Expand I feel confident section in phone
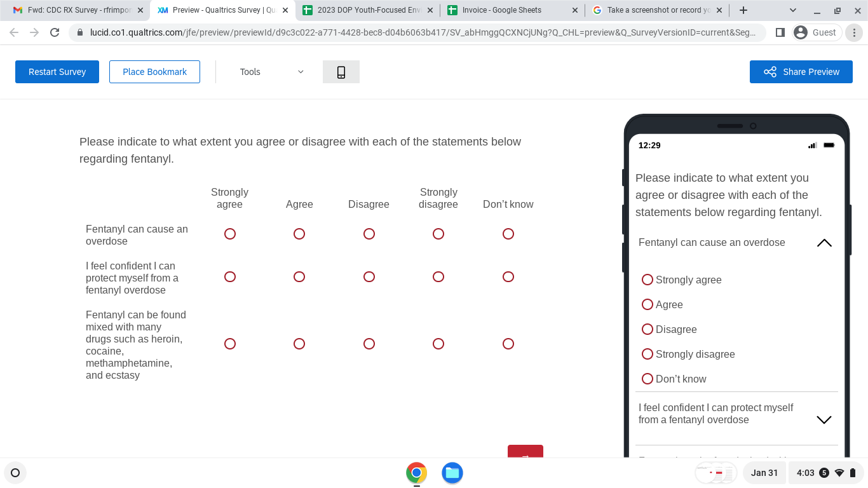Screen dimensions: 868x488 pos(824,419)
